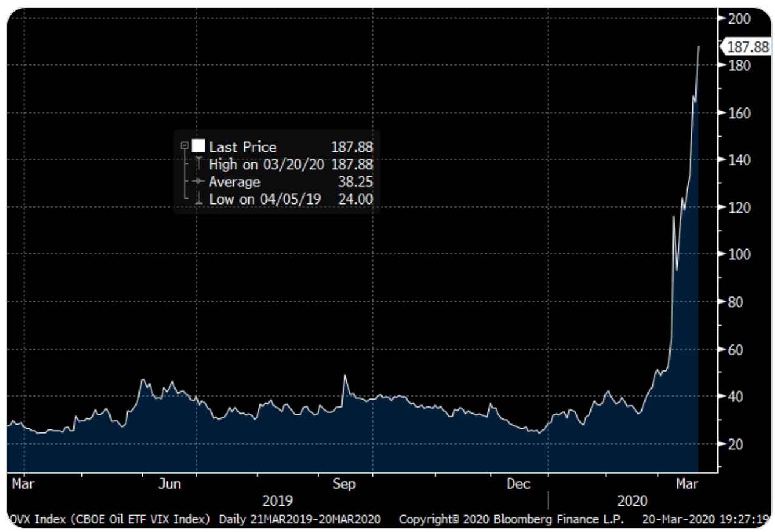Click the 2019 year label on axis
Screen dimensions: 775x532
pos(277,502)
